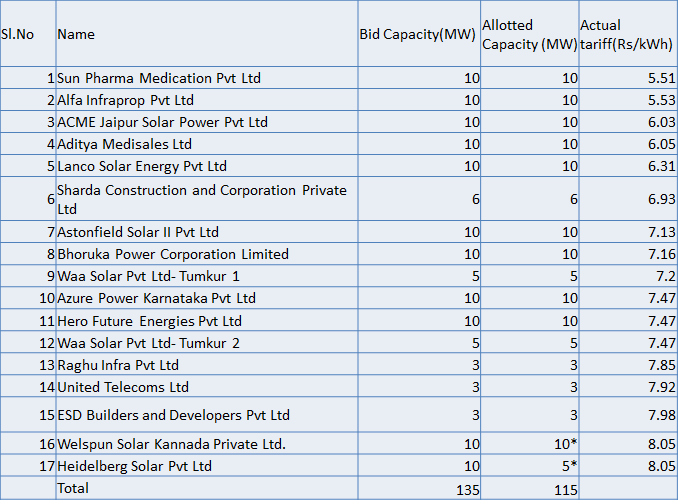Select Bhoruka Power's allotted capacity 10

pyautogui.click(x=570, y=254)
